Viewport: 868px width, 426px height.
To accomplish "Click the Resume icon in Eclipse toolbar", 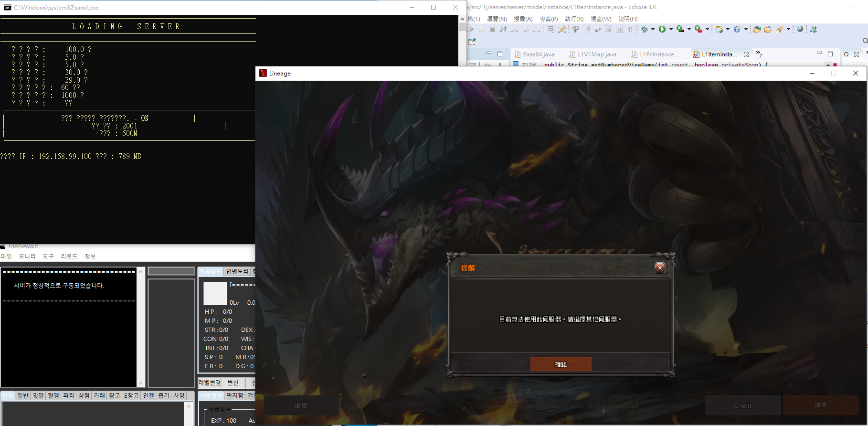I will tap(471, 29).
